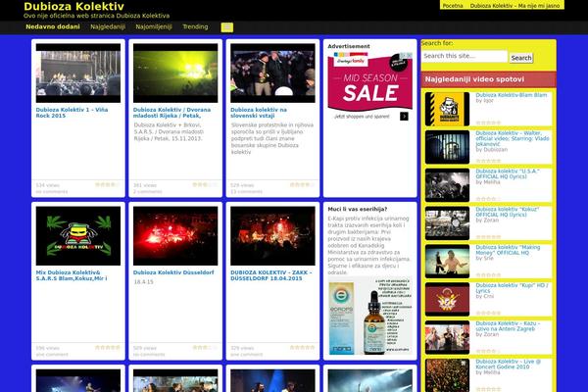This screenshot has height=392, width=588.
Task: Select the Trending tab
Action: (195, 26)
